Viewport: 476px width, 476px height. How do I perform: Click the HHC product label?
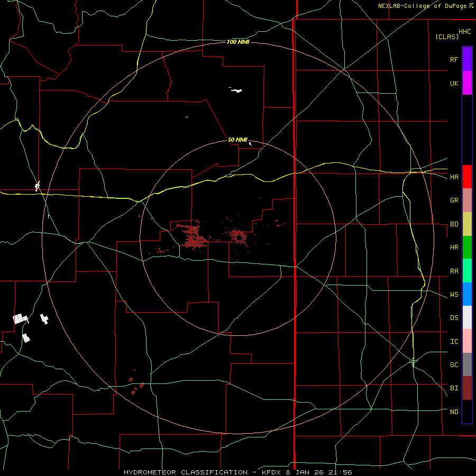[464, 32]
